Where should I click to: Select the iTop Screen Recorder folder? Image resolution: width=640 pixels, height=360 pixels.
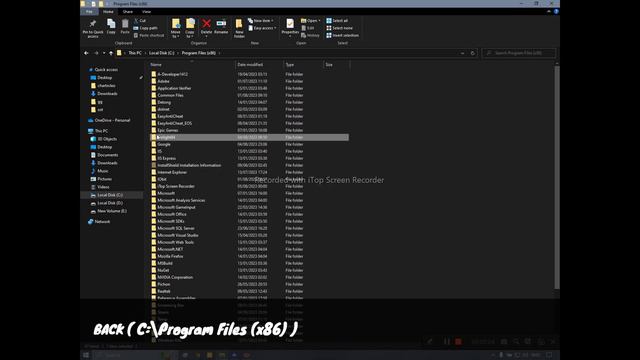(249, 186)
